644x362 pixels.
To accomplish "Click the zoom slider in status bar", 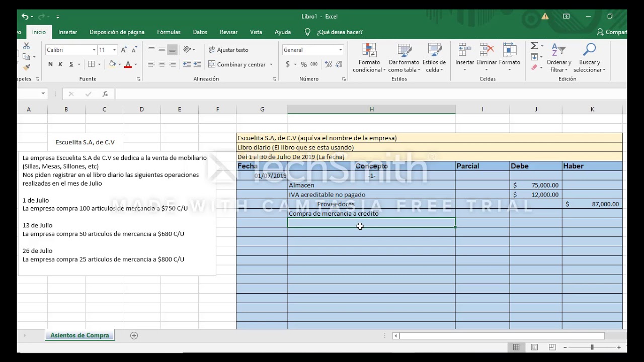I will coord(592,347).
